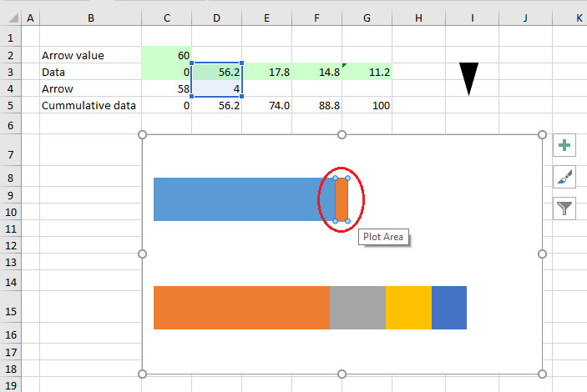Click the chart's bottom-center resize handle
Screen dimensions: 587x392
tap(342, 373)
